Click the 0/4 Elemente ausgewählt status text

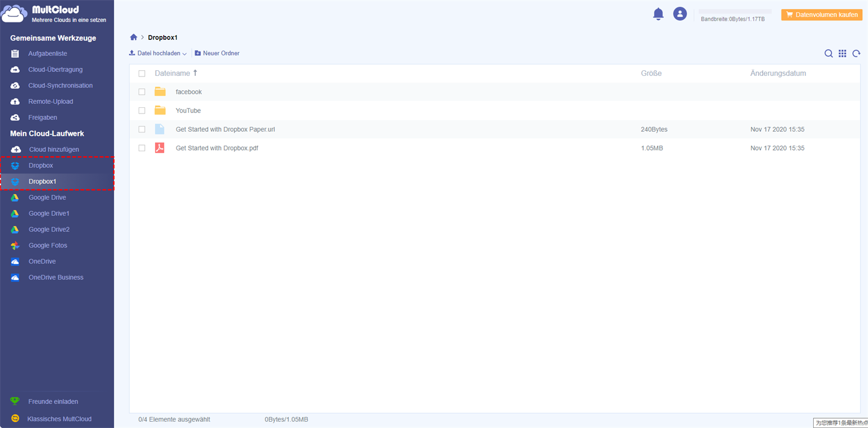175,419
